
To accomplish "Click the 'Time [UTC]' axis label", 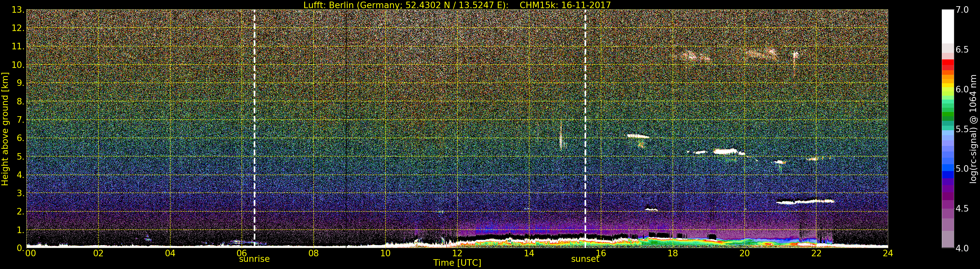I will click(457, 263).
